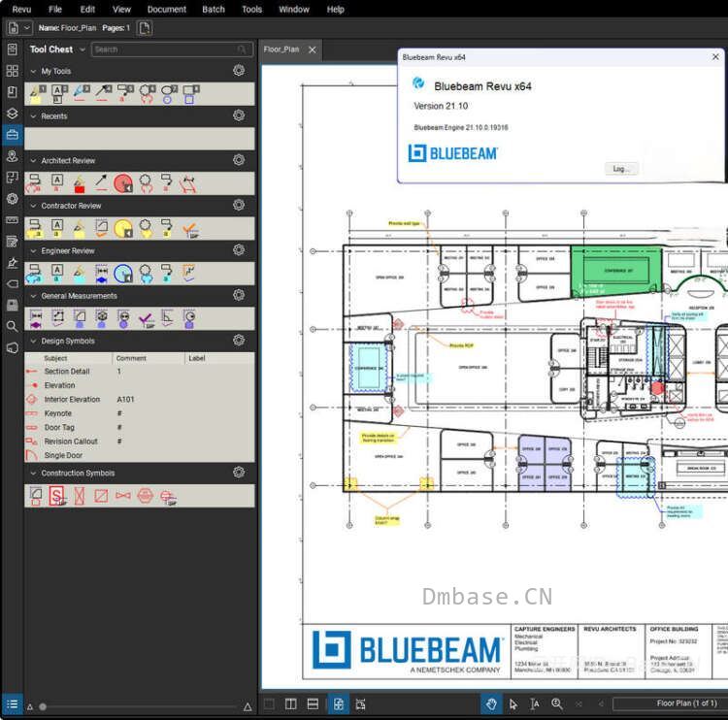Toggle the sync/crop view icon in bottom bar
The width and height of the screenshot is (728, 720).
[360, 704]
